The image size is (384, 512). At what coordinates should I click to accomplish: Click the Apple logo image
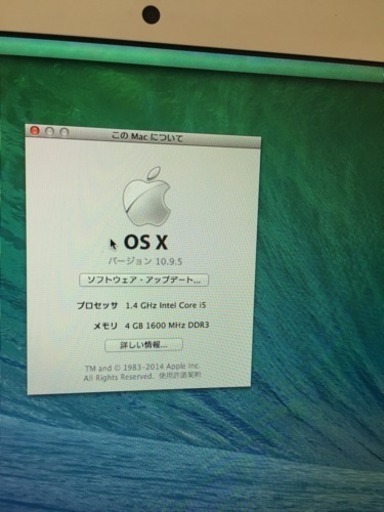pyautogui.click(x=147, y=196)
